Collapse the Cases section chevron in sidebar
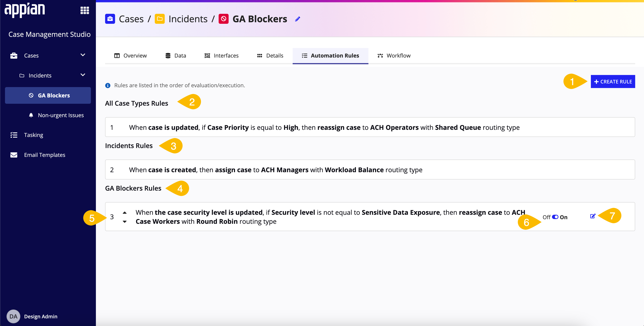This screenshot has height=326, width=644. tap(83, 55)
